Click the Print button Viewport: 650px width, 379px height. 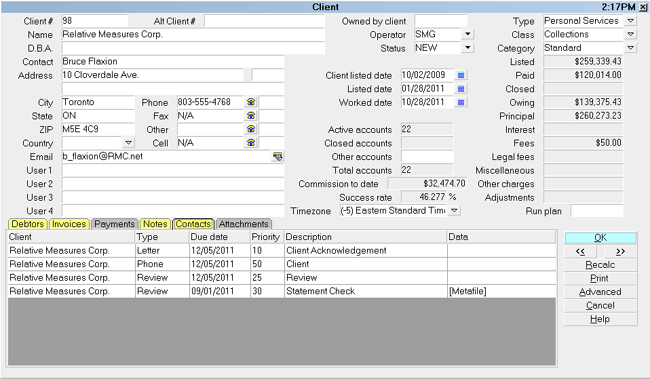click(600, 279)
